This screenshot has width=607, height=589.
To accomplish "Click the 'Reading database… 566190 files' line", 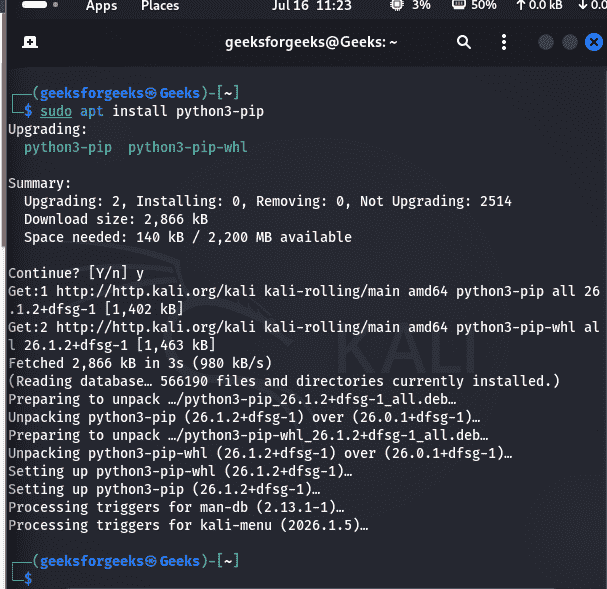I will click(284, 381).
